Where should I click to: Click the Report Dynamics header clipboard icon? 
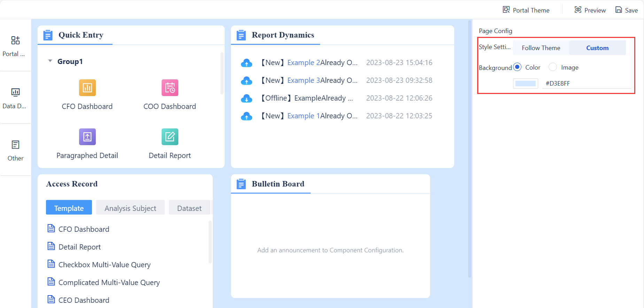pyautogui.click(x=241, y=35)
